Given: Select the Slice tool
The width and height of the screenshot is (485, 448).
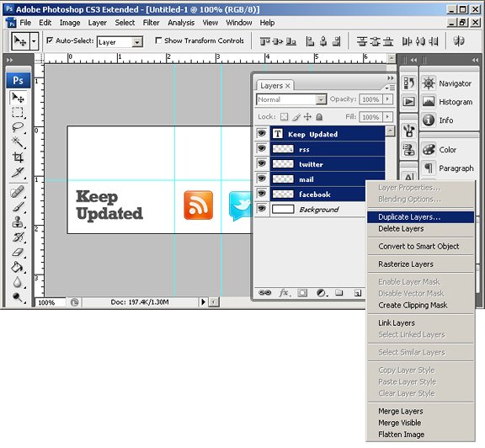Looking at the screenshot, I should click(18, 172).
